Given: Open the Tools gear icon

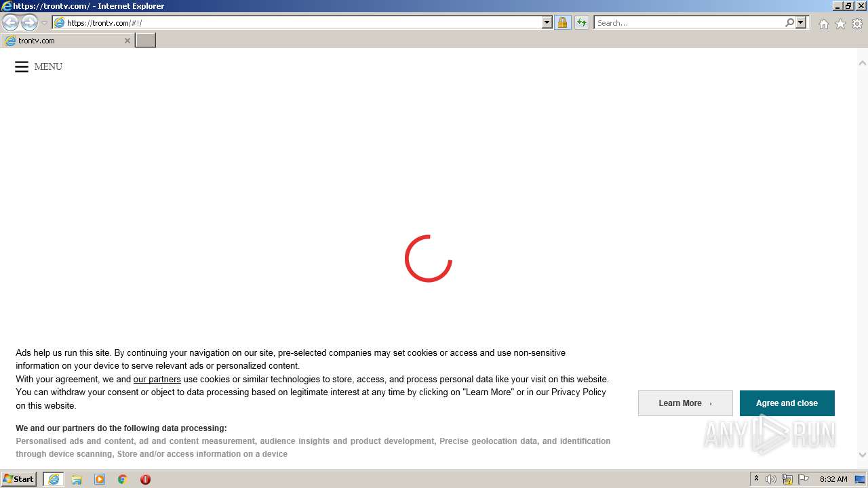Looking at the screenshot, I should pyautogui.click(x=857, y=24).
